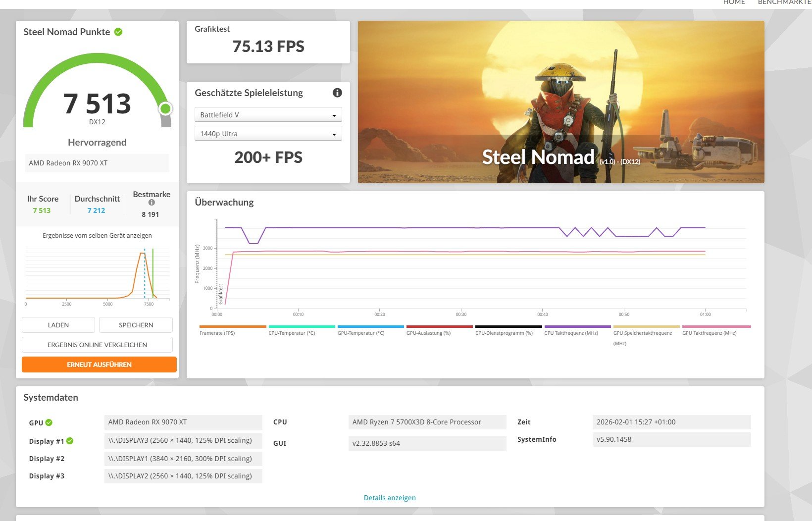The height and width of the screenshot is (521, 812).
Task: Open the info icon in Geschätzte Spieleleistung
Action: point(337,93)
